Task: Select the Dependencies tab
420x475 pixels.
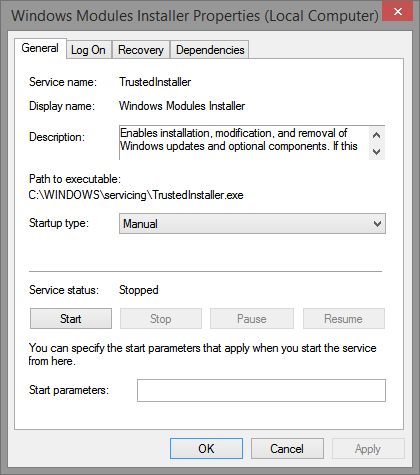Action: 210,50
